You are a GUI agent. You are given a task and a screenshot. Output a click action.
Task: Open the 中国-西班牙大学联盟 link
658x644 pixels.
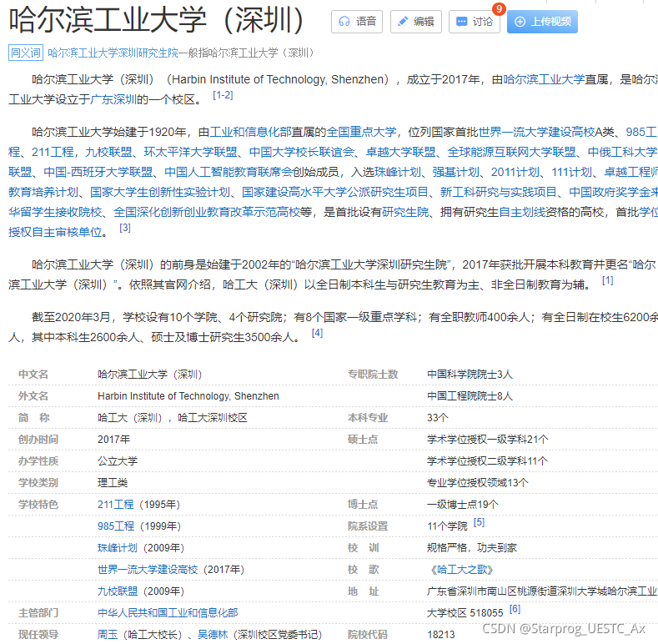(98, 172)
